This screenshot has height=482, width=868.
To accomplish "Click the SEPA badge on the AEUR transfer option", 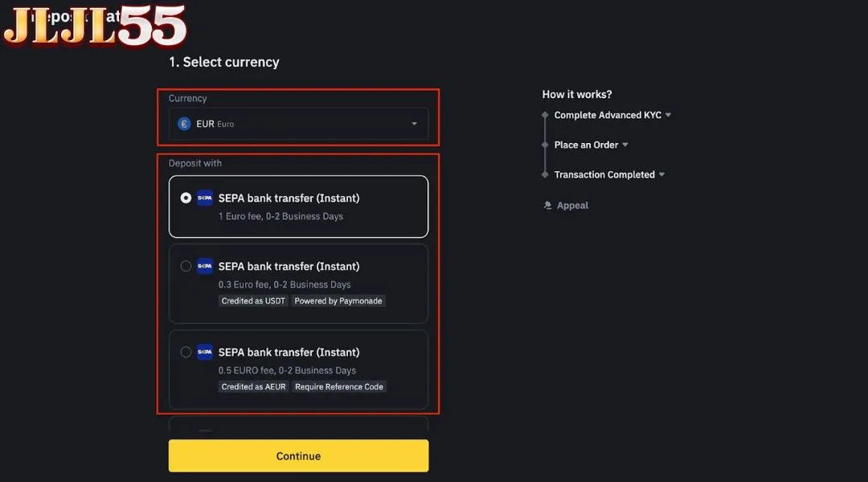I will pyautogui.click(x=204, y=352).
